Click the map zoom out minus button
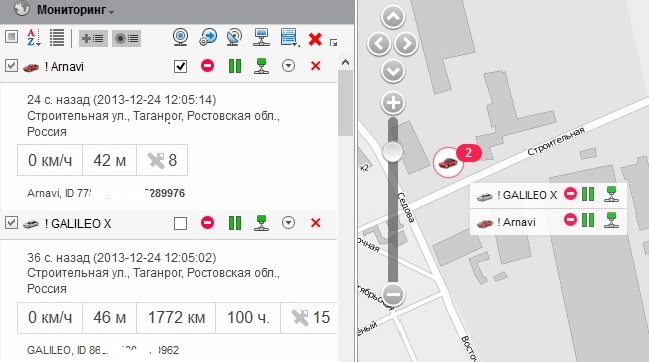Viewport: 649px width, 362px height. (393, 295)
